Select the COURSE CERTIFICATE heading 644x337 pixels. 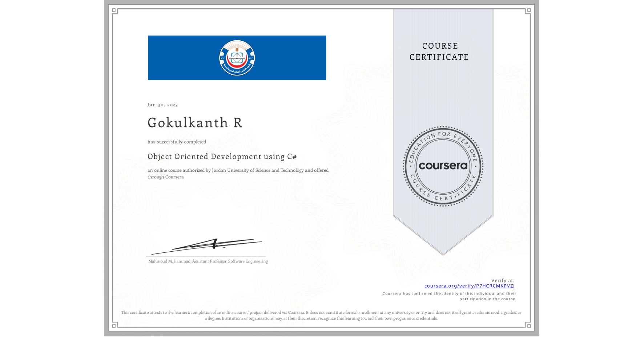[438, 52]
